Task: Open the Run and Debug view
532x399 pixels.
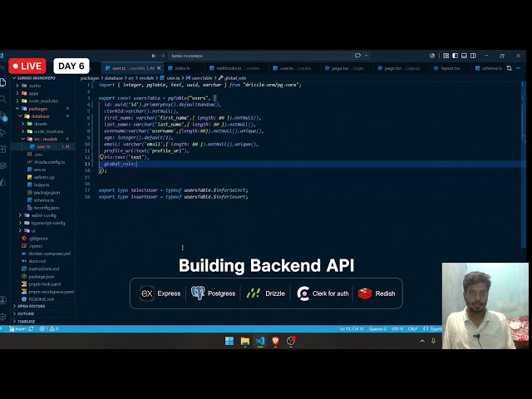Action: [2, 133]
